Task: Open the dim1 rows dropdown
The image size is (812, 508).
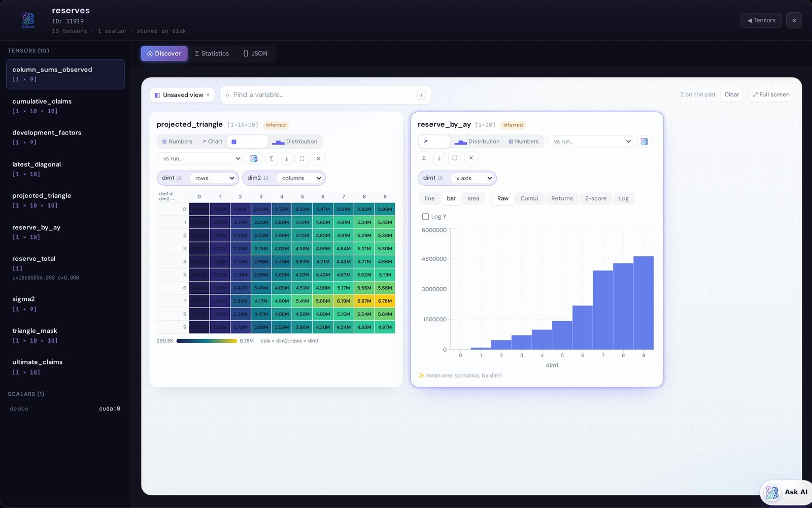Action: pyautogui.click(x=214, y=178)
